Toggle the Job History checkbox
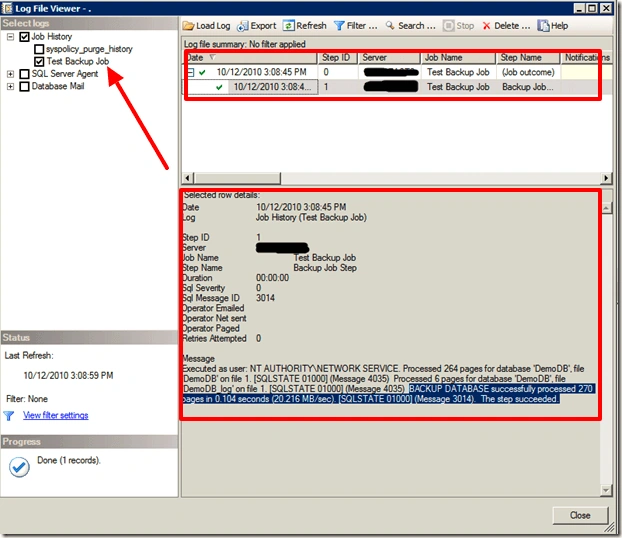The width and height of the screenshot is (622, 538). point(24,37)
